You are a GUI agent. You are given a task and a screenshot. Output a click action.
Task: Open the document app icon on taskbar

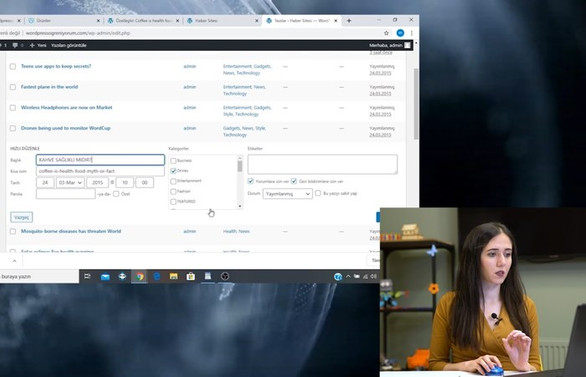pos(208,276)
